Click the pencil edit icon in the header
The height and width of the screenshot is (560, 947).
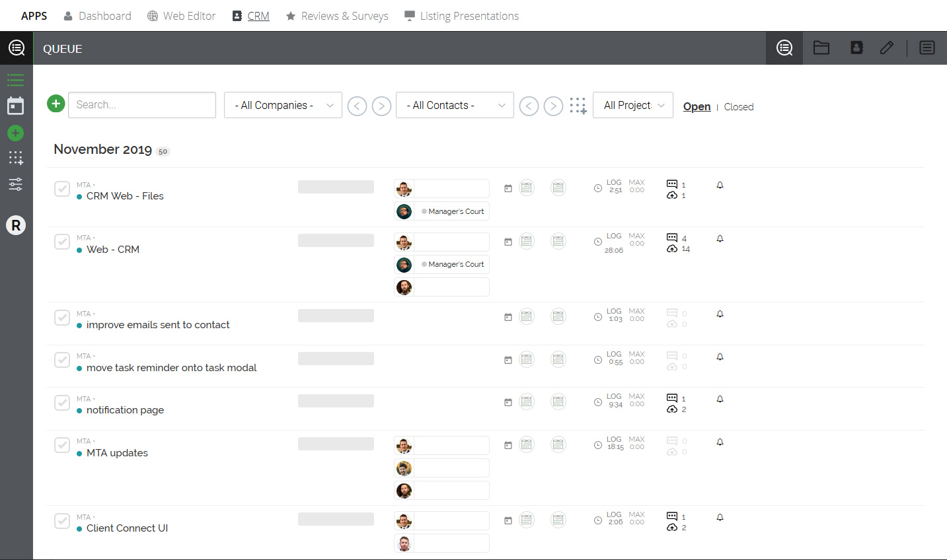887,48
